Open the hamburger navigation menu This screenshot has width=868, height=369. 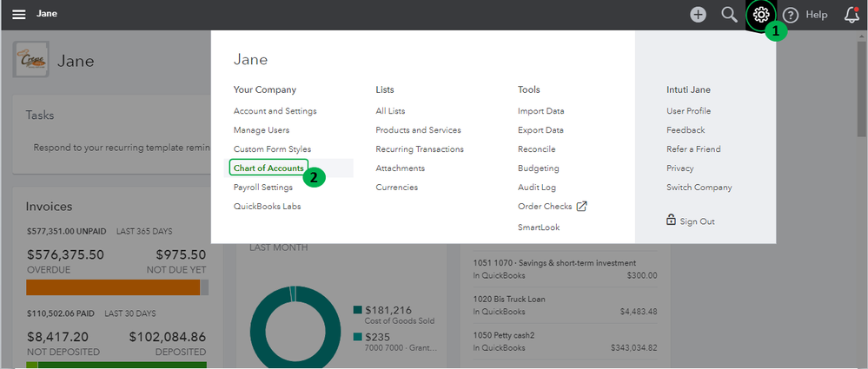pos(18,15)
